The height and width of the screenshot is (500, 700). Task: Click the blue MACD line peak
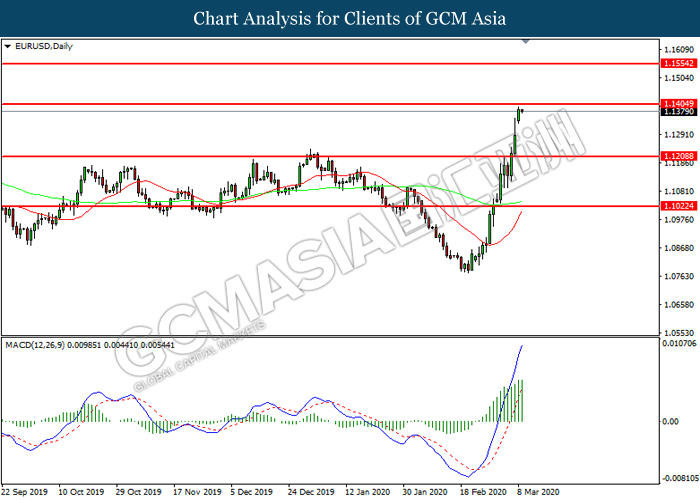pyautogui.click(x=523, y=346)
